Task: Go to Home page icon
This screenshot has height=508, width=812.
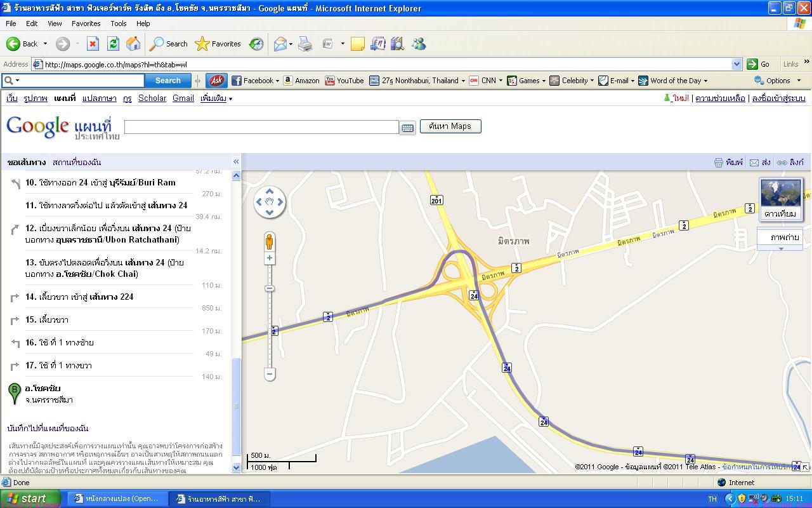Action: [133, 44]
